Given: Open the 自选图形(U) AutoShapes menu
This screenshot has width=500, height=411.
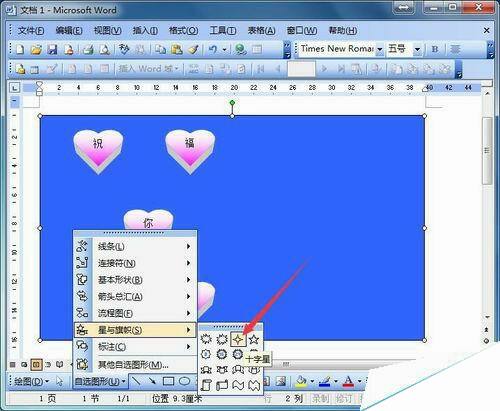Looking at the screenshot, I should click(x=100, y=381).
